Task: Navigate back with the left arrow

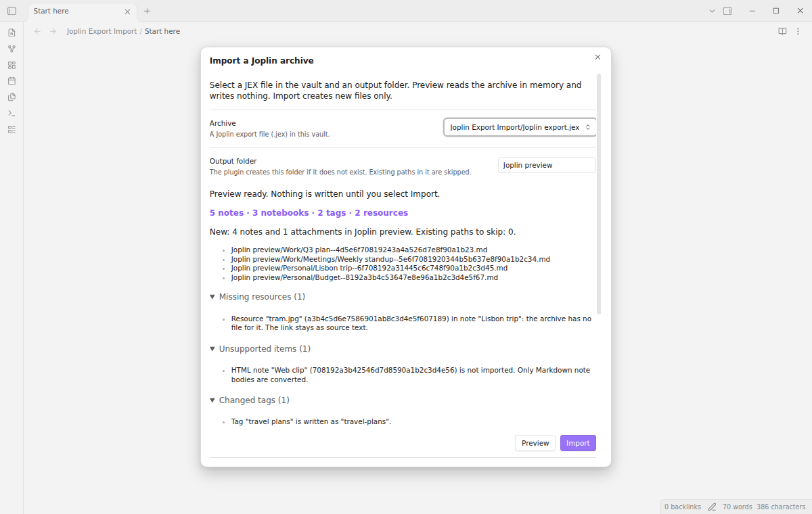Action: coord(37,31)
